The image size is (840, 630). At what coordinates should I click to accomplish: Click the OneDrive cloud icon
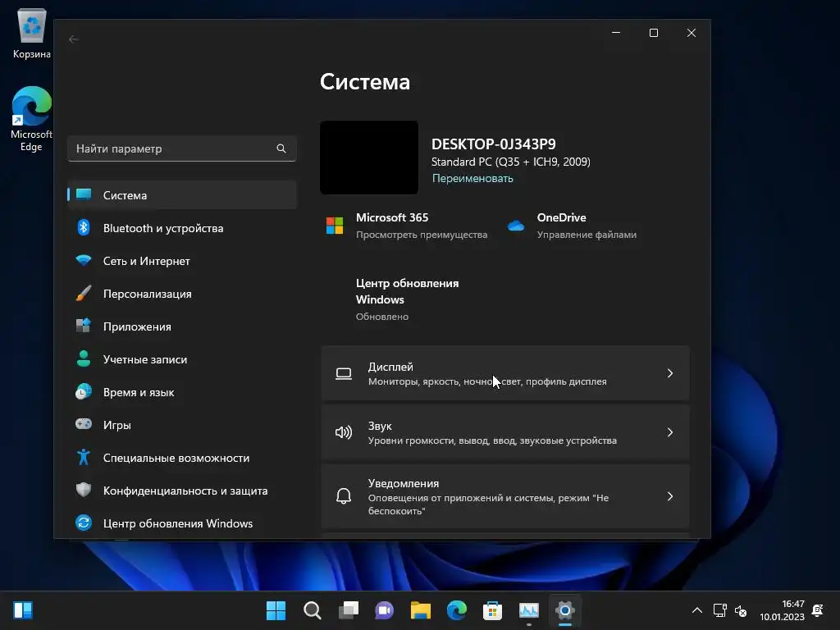tap(516, 226)
